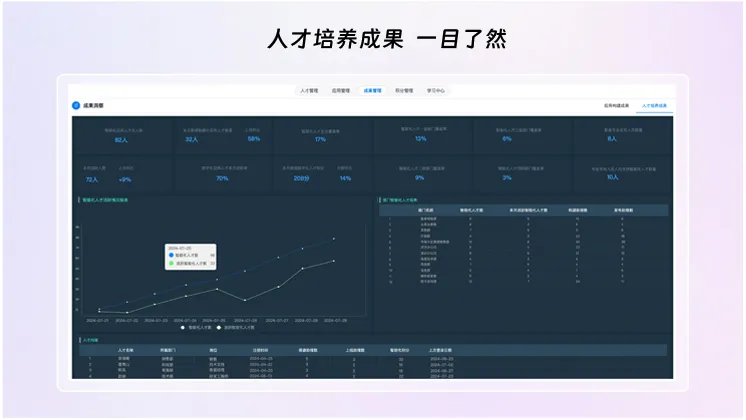Click the blue dot in the chart tooltip
Image resolution: width=746 pixels, height=420 pixels.
pos(171,255)
